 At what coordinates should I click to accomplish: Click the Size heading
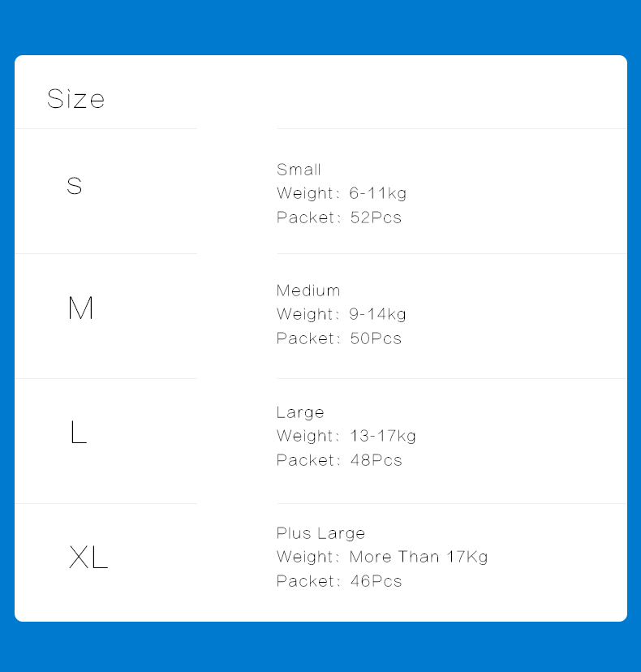pos(75,98)
